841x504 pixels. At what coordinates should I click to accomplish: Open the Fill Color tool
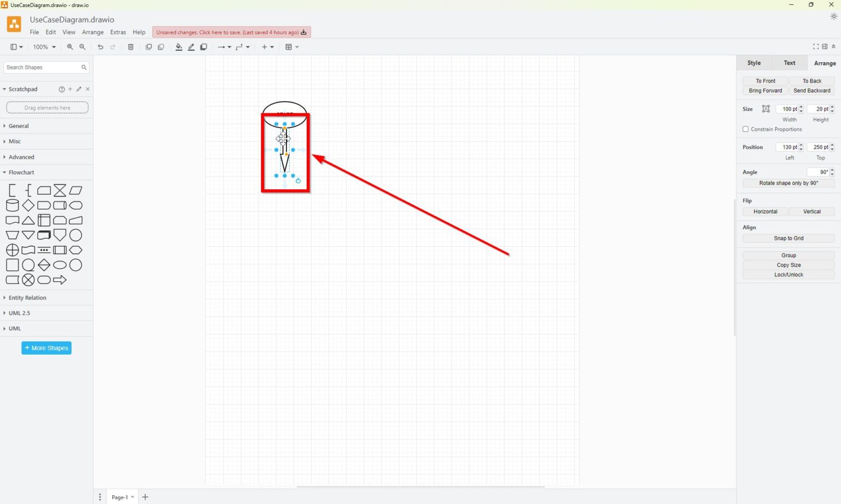click(x=178, y=47)
